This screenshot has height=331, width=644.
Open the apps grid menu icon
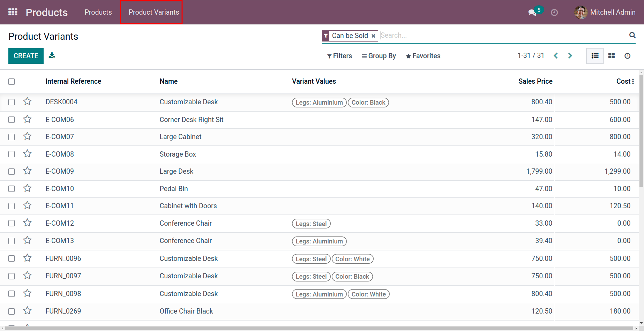[x=13, y=12]
